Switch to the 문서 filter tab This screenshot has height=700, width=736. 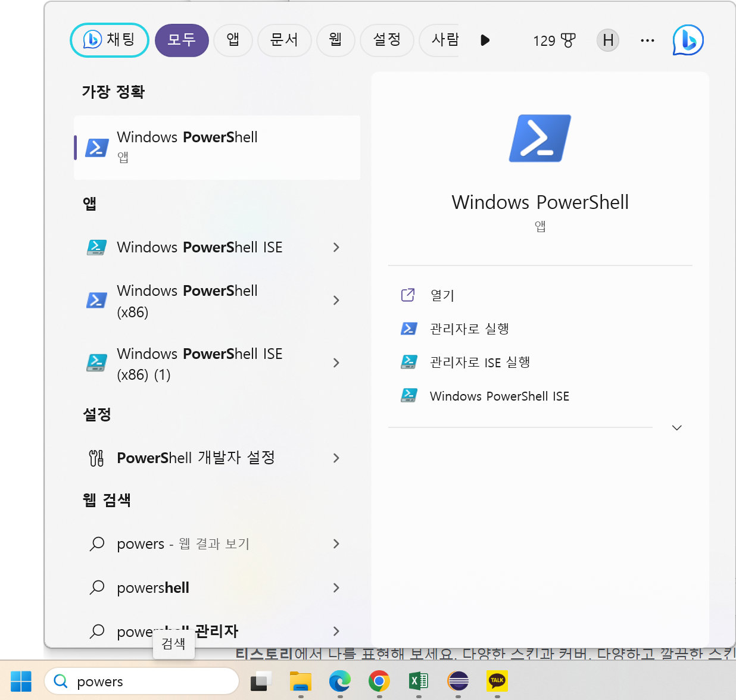click(x=284, y=40)
